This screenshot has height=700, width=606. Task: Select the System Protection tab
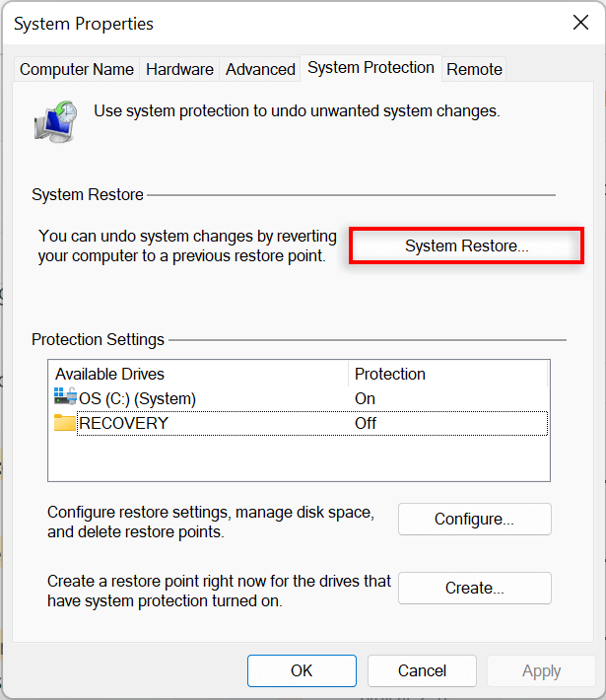[370, 68]
